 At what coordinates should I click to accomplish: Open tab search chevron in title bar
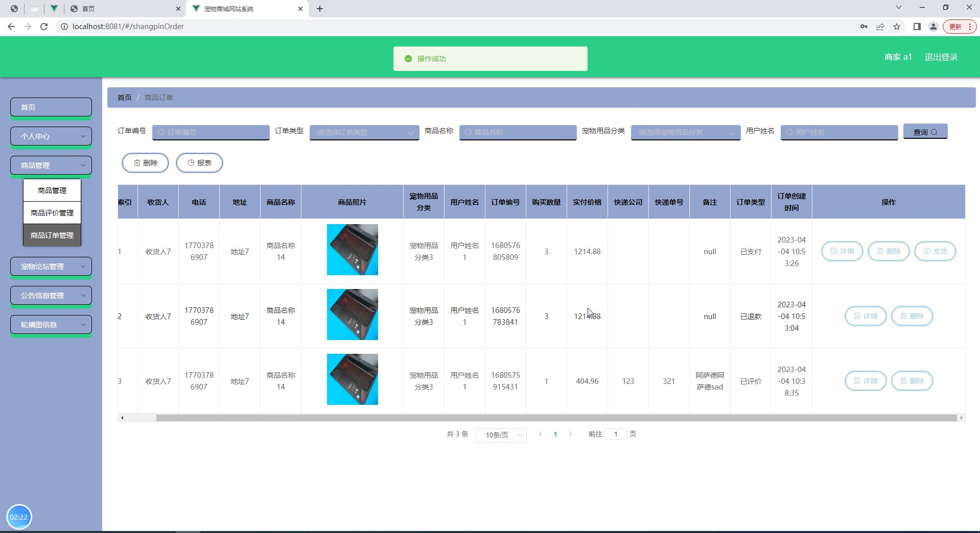click(899, 7)
